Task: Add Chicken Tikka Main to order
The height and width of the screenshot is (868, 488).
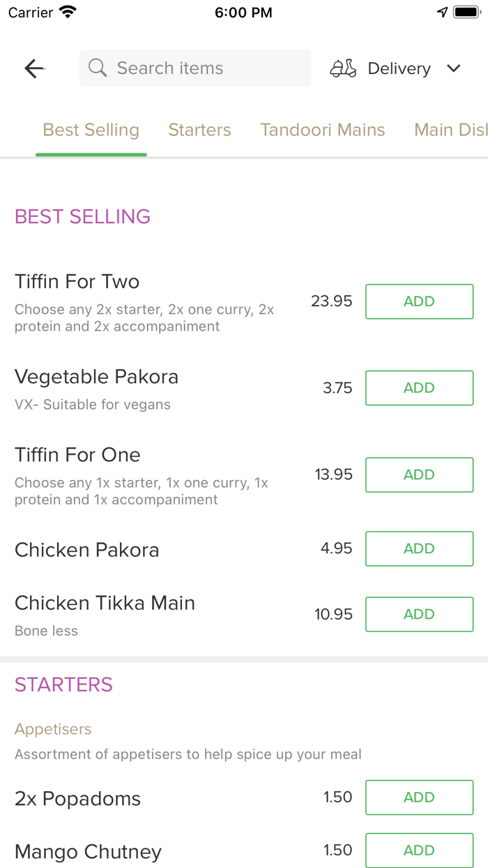Action: click(419, 614)
